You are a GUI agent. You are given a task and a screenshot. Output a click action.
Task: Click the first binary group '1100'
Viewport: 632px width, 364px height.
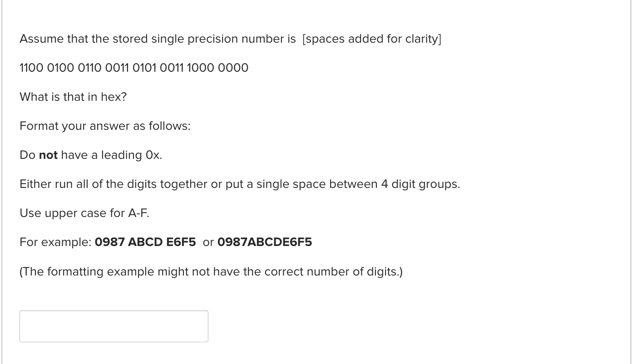pyautogui.click(x=32, y=67)
